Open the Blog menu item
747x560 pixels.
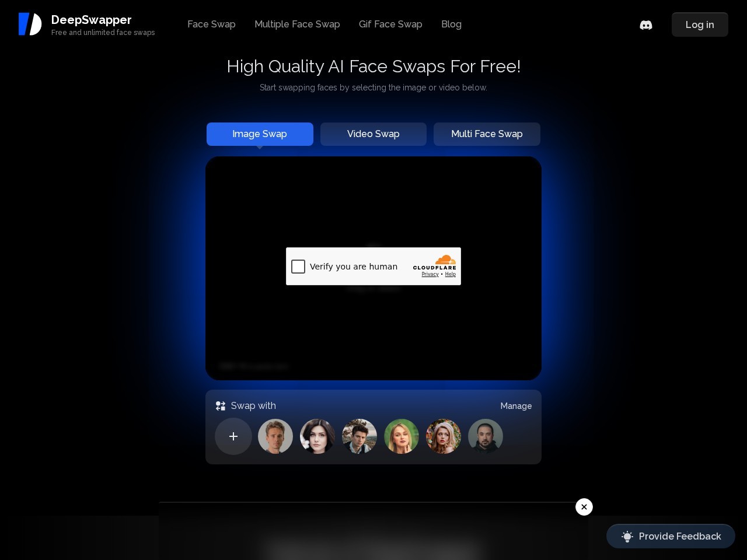pos(451,24)
